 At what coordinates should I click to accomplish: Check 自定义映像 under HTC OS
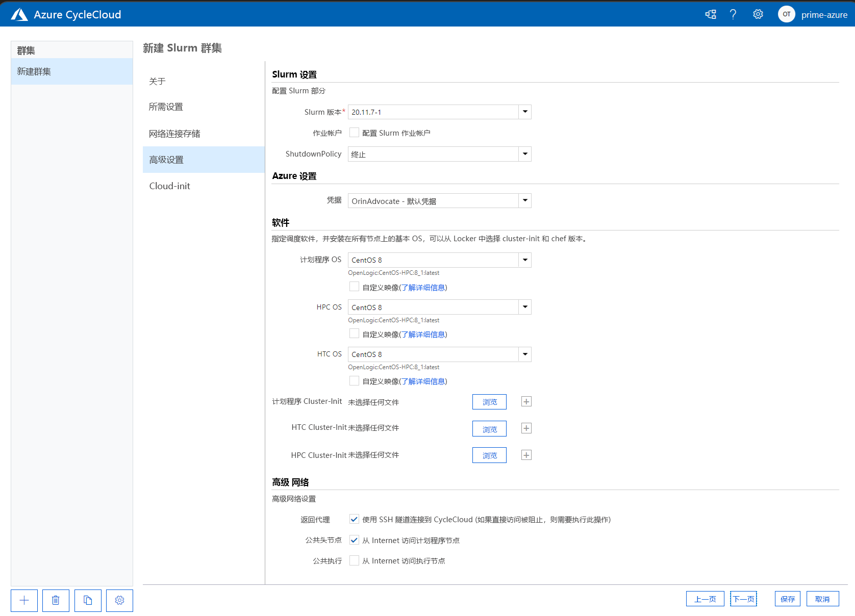[354, 380]
